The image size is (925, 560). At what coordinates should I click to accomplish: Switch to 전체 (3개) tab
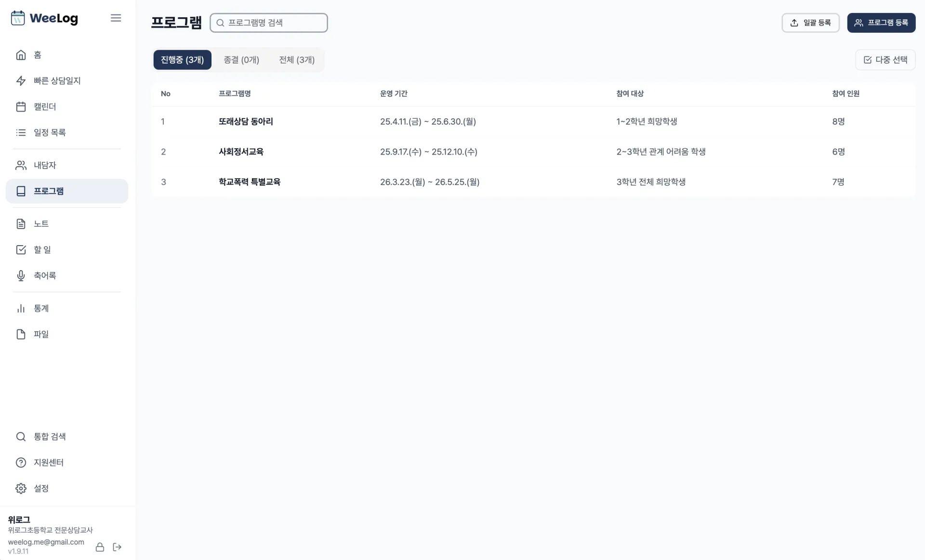click(x=297, y=60)
